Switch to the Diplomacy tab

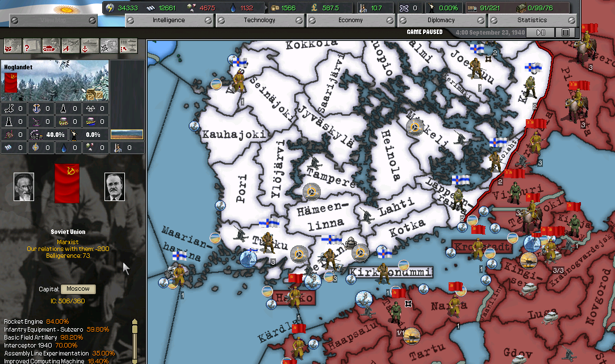pos(441,20)
